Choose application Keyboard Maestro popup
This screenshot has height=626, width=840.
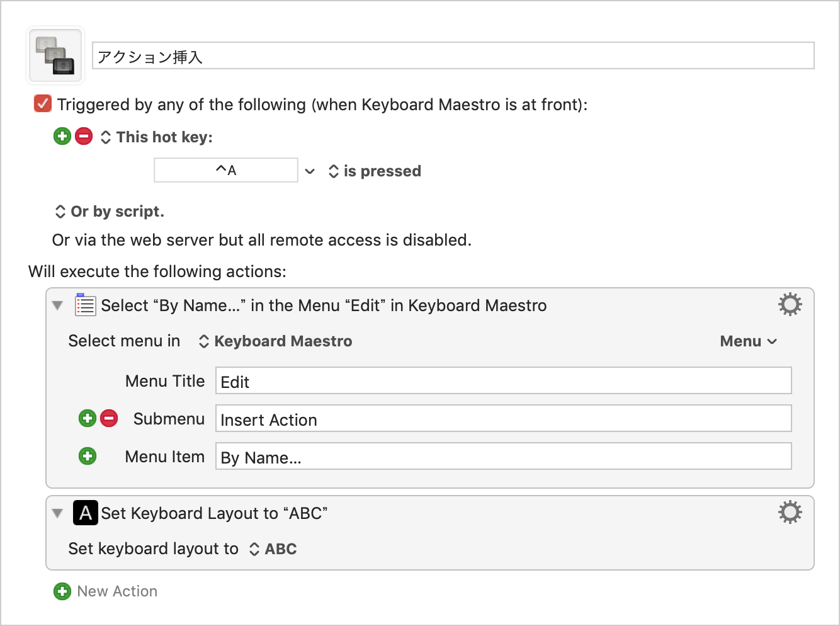point(275,341)
